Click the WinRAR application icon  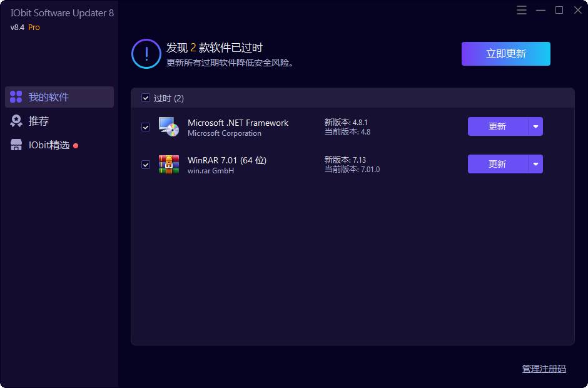(168, 165)
